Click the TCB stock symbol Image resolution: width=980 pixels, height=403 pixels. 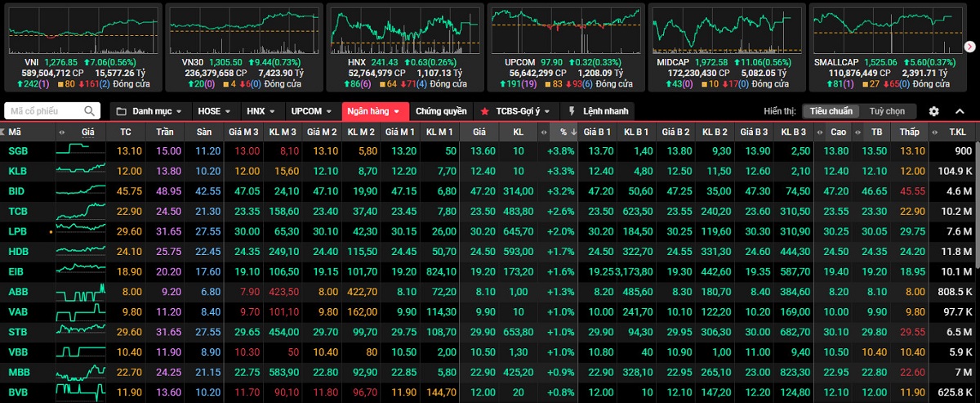pyautogui.click(x=18, y=211)
